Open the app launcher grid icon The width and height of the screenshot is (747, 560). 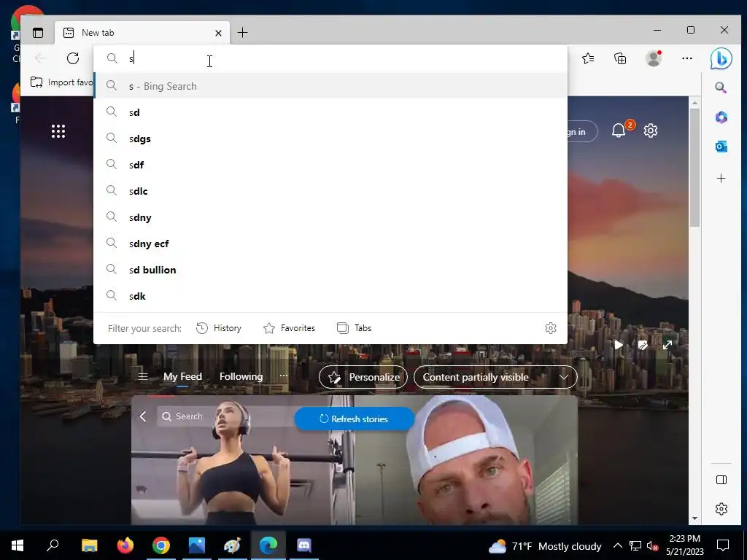click(x=58, y=131)
